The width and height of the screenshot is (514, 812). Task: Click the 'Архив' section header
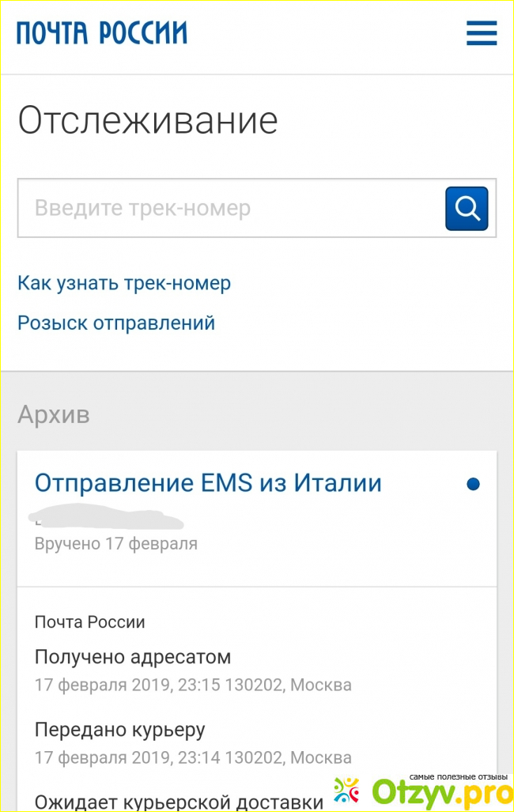pos(54,414)
